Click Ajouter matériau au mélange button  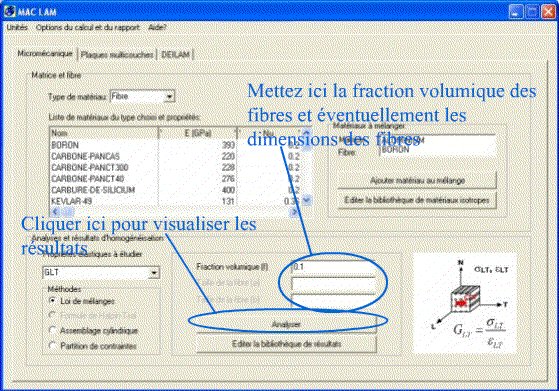click(x=417, y=180)
